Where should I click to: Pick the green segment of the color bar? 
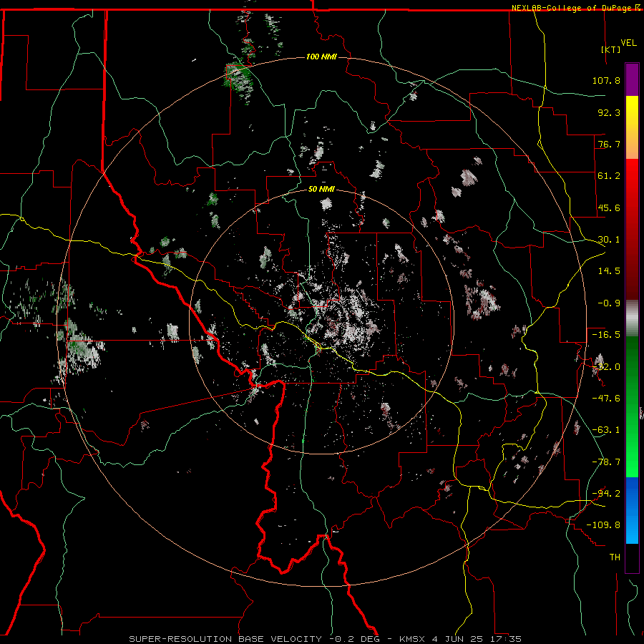632,406
